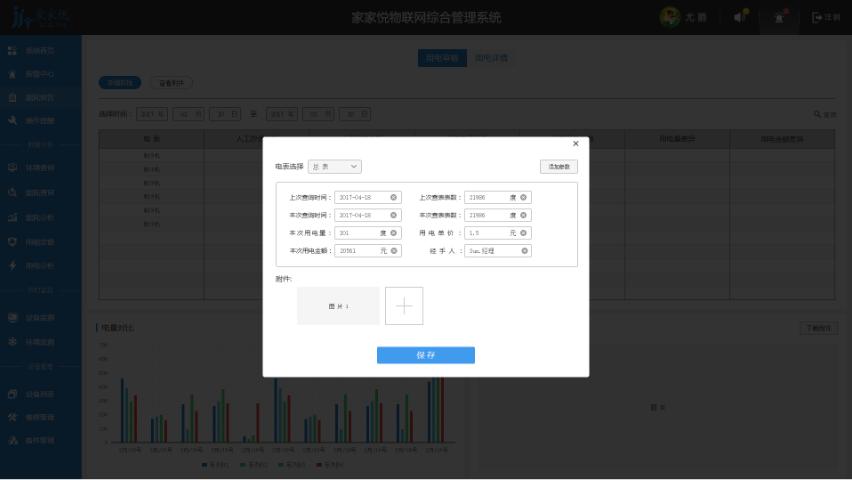This screenshot has width=852, height=480.
Task: Focus the 用电单价 input field
Action: point(498,233)
